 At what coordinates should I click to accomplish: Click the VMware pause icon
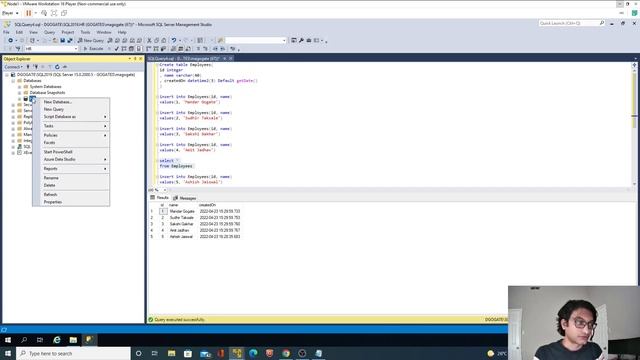(29, 13)
